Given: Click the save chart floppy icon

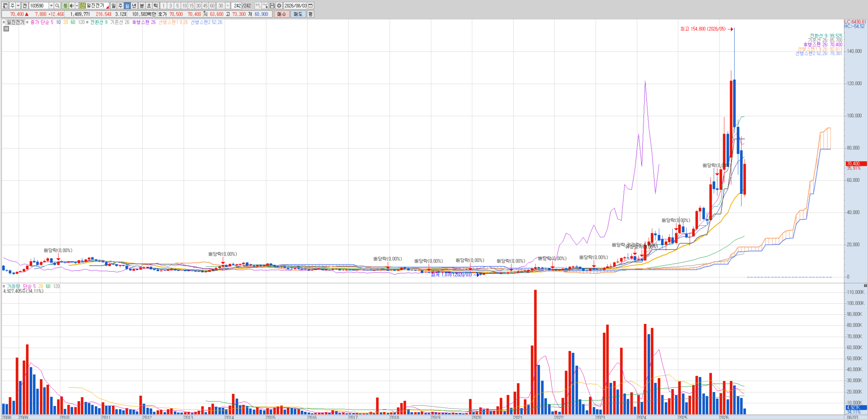Looking at the screenshot, I should (x=272, y=6).
